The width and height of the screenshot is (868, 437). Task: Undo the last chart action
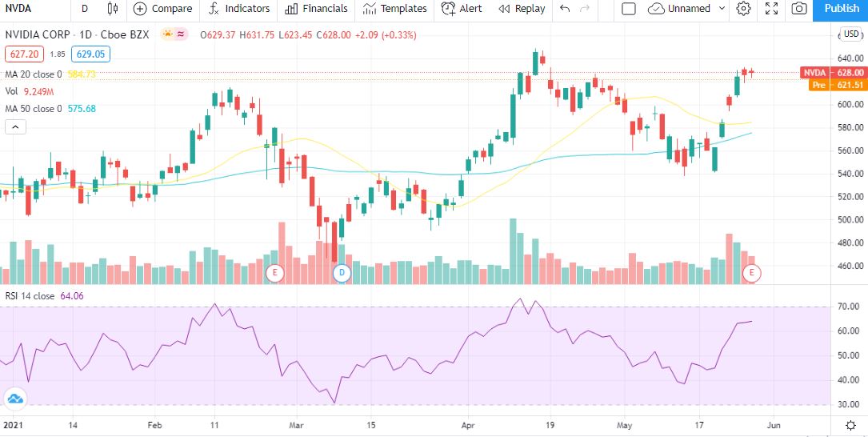(564, 8)
